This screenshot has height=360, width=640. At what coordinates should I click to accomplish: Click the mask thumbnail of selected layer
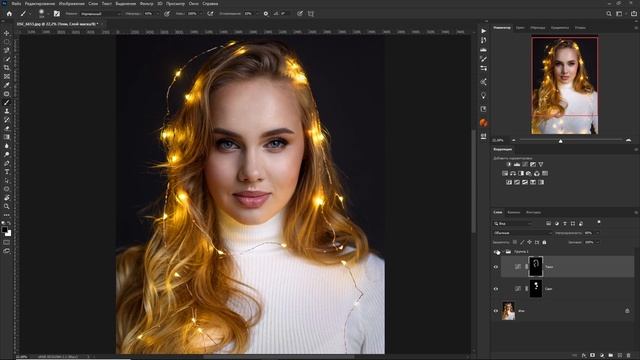(536, 267)
